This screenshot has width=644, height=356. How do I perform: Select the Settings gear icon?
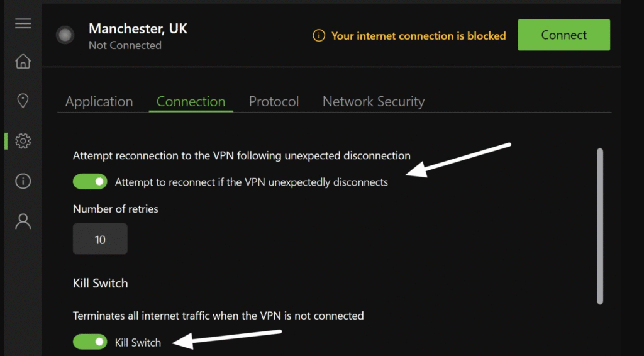(x=23, y=141)
